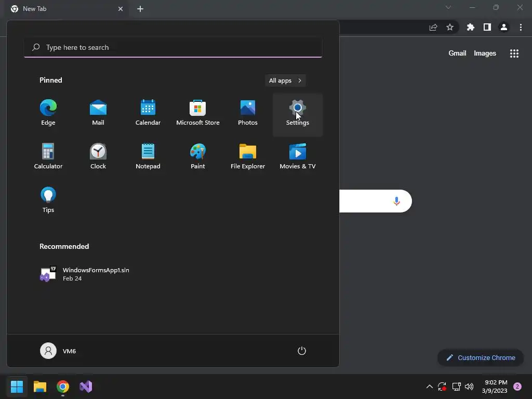
Task: Open the Images link
Action: click(485, 54)
